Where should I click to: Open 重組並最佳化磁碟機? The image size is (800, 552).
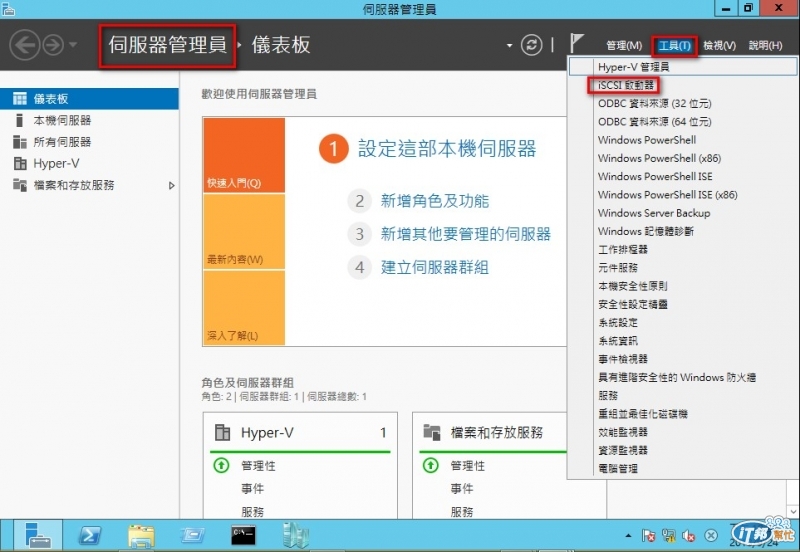[x=683, y=414]
